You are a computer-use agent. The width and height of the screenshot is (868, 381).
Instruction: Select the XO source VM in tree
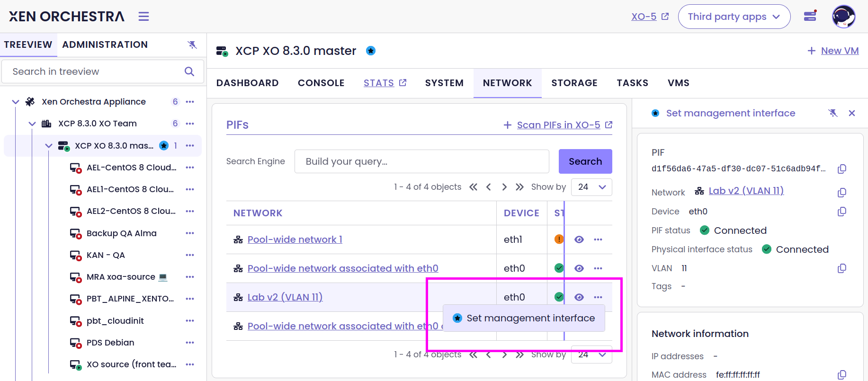[131, 364]
